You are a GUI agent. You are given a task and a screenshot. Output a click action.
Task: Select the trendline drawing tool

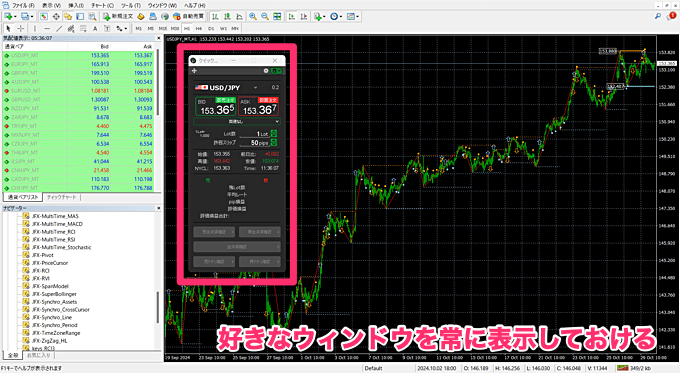59,29
